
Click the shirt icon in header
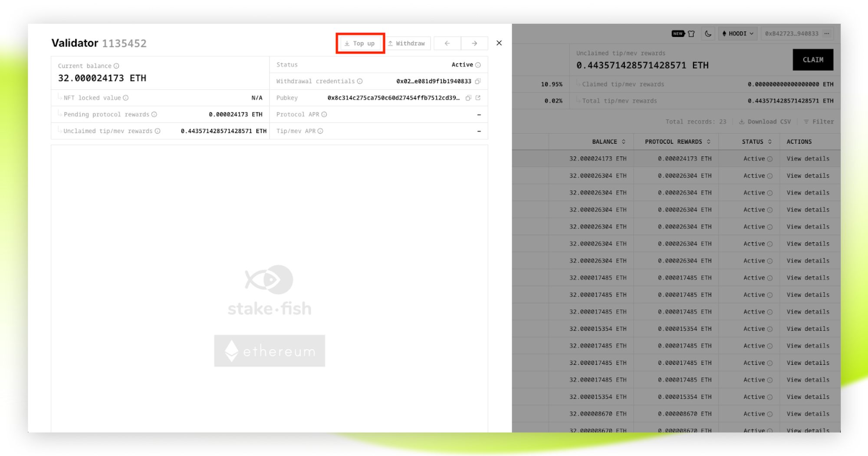pos(691,33)
